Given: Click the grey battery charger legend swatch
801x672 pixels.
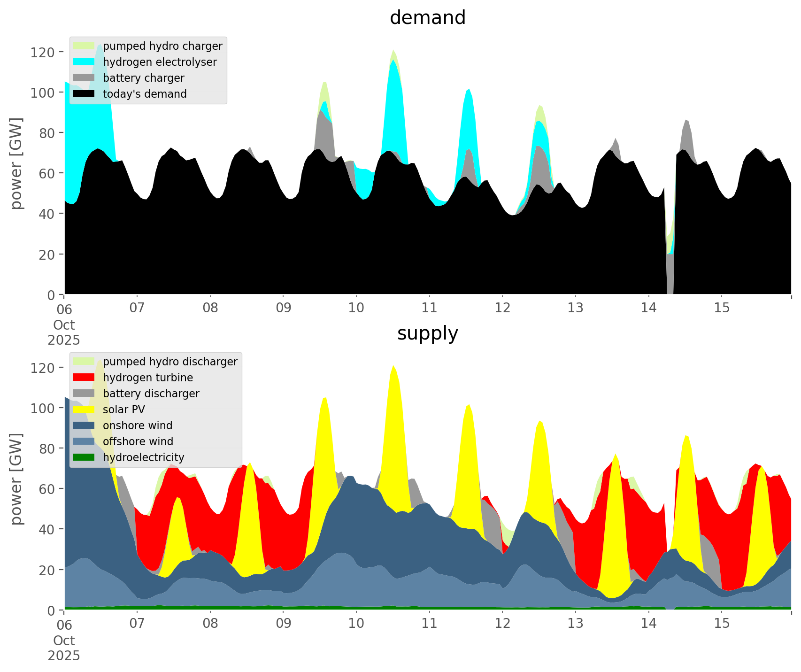Looking at the screenshot, I should (84, 78).
